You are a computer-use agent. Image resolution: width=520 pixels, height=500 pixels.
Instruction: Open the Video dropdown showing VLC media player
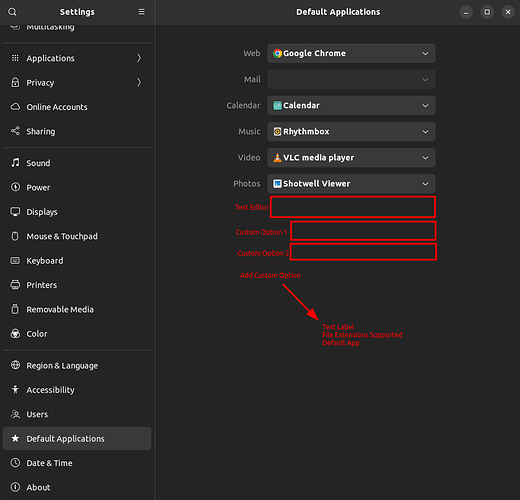(351, 158)
